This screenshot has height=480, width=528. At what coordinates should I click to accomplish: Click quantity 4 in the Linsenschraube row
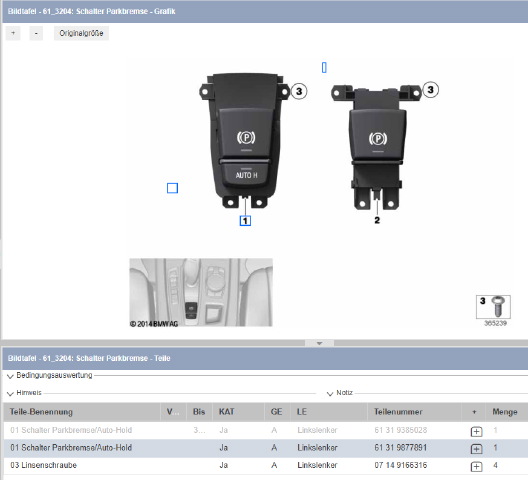pyautogui.click(x=495, y=465)
